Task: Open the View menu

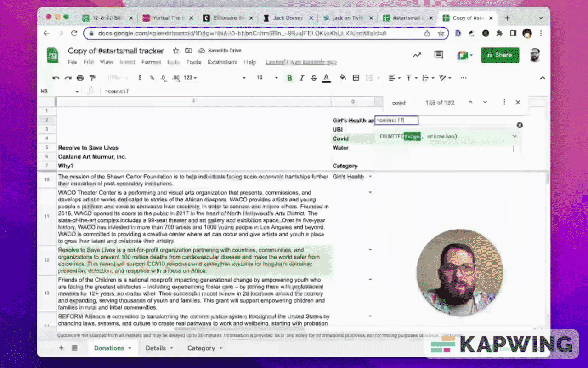Action: pyautogui.click(x=107, y=62)
